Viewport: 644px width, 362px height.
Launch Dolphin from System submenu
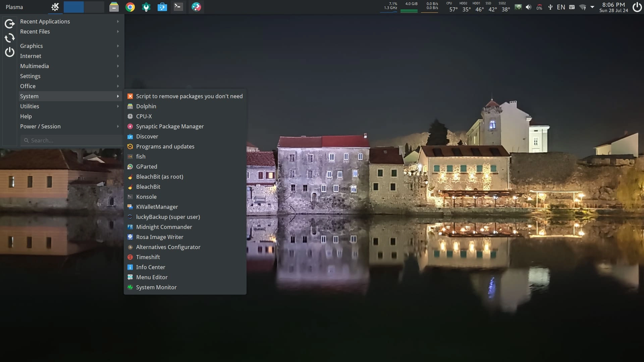185,106
